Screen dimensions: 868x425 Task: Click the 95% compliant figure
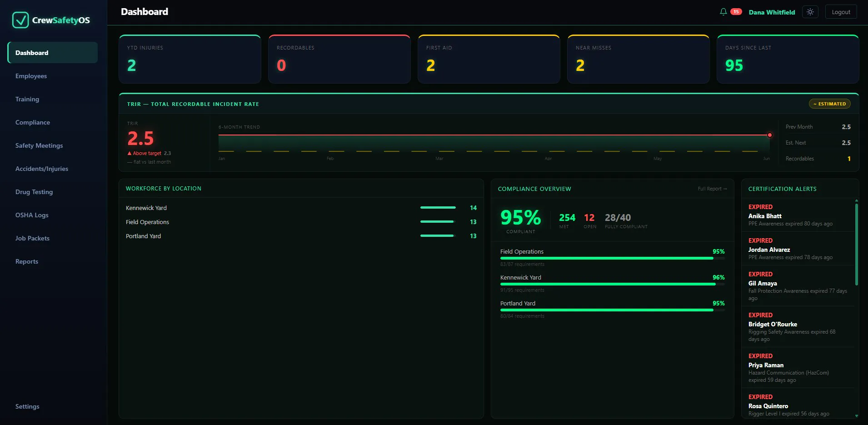pos(520,217)
